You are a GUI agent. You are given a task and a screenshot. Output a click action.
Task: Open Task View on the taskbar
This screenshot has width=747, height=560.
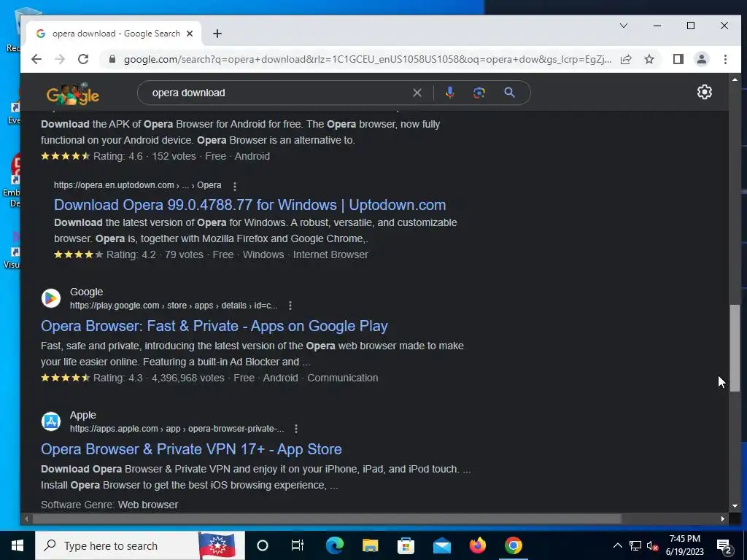pos(298,545)
